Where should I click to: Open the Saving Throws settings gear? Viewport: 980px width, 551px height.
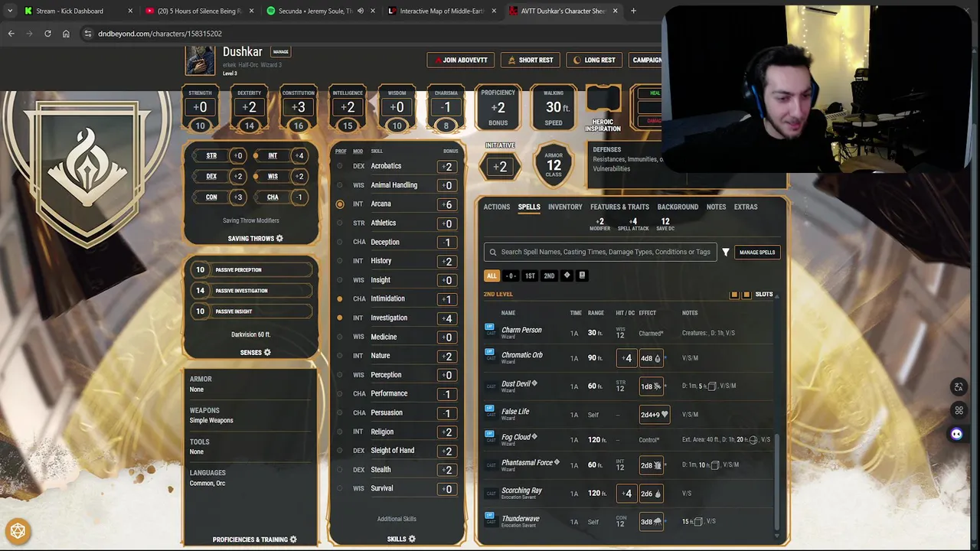pos(279,238)
